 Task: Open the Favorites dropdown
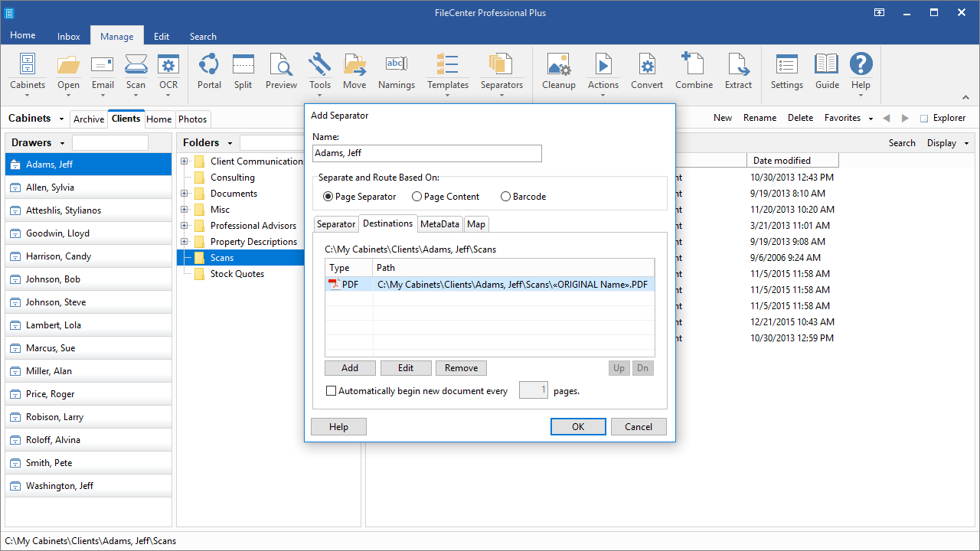coord(848,118)
